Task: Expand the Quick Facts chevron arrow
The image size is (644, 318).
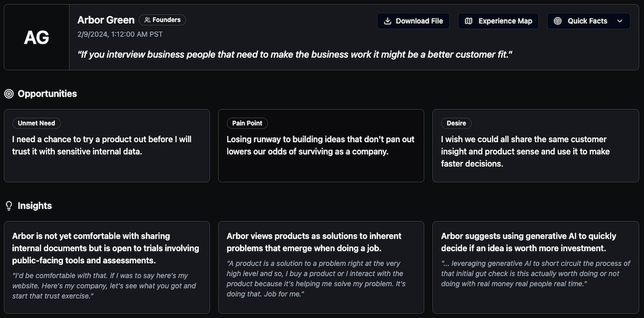Action: click(x=620, y=21)
